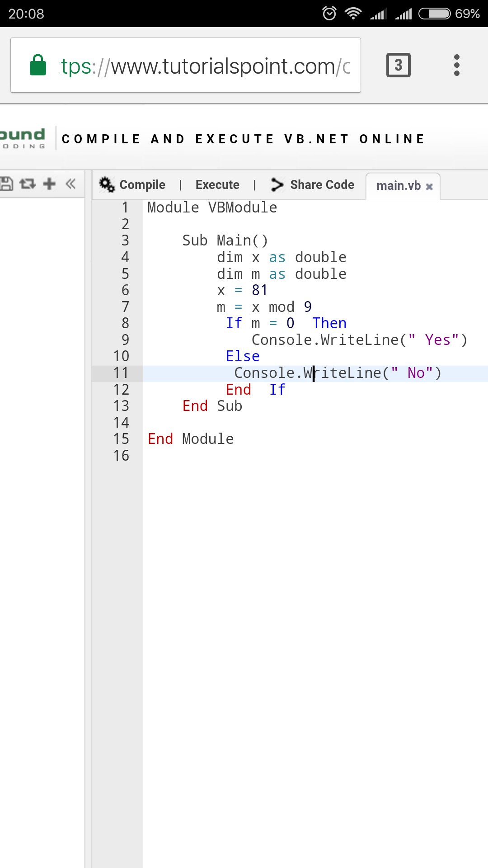The image size is (488, 868).
Task: Click 'Sub Main()' code line
Action: 225,241
